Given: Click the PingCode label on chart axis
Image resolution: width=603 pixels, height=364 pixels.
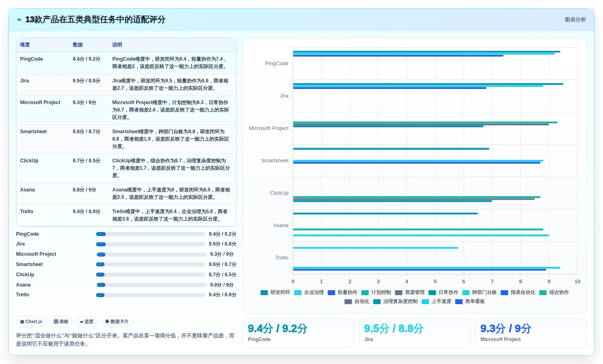Looking at the screenshot, I should click(x=277, y=64).
